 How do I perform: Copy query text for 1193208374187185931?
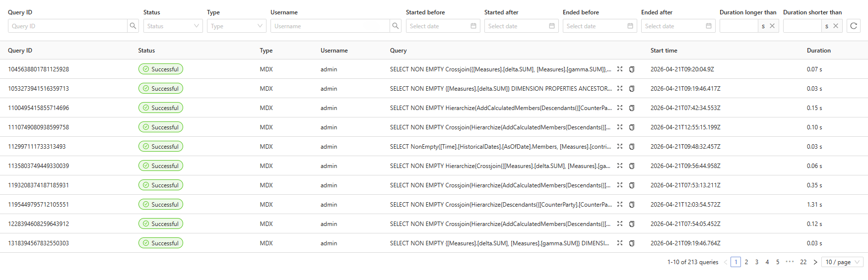pos(632,185)
